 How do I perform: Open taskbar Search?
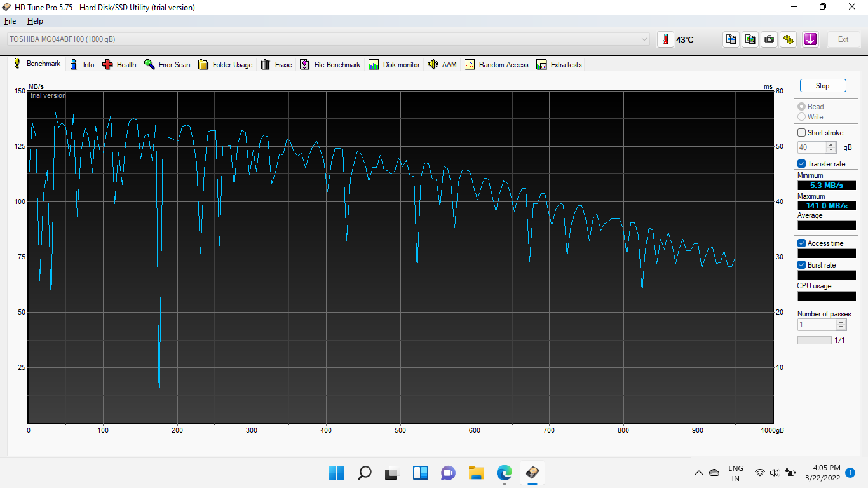tap(364, 473)
